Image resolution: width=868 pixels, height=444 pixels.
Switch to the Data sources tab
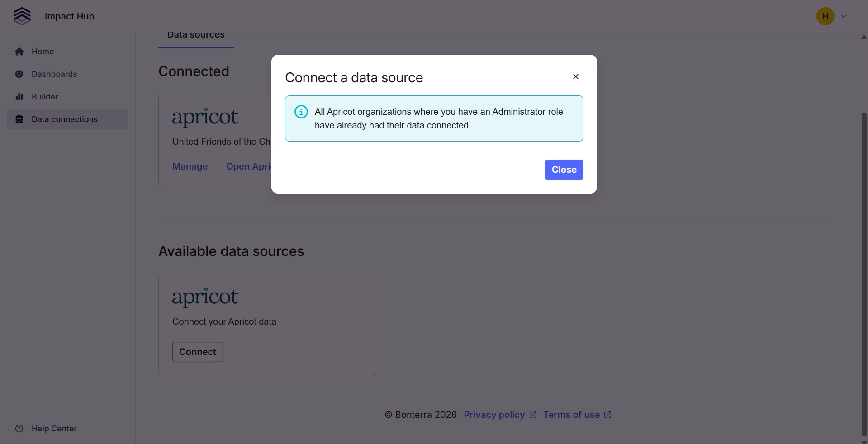[196, 35]
